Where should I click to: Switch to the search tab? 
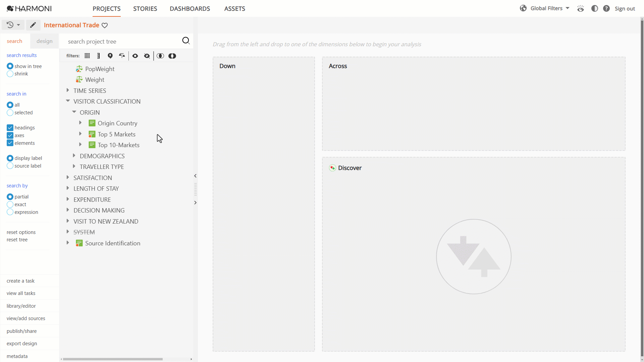[15, 41]
